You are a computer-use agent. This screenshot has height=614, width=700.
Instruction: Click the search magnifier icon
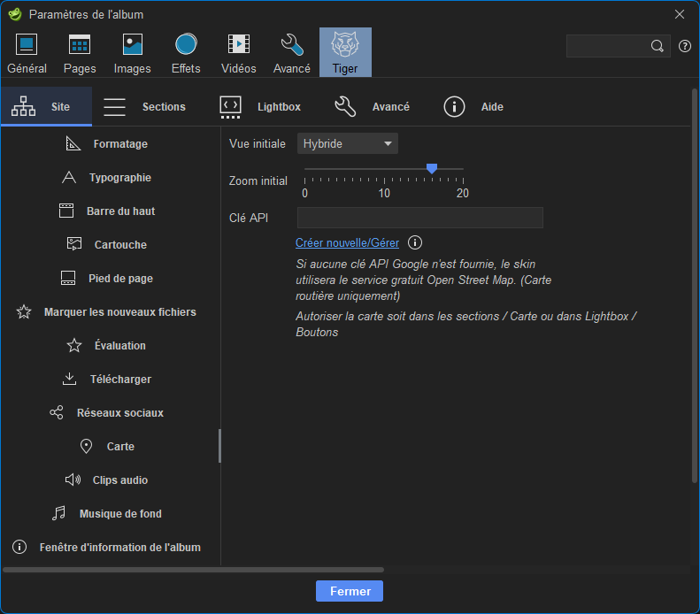click(x=657, y=46)
